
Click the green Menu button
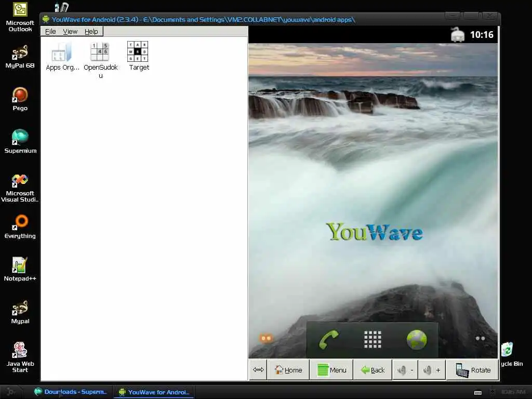[331, 370]
